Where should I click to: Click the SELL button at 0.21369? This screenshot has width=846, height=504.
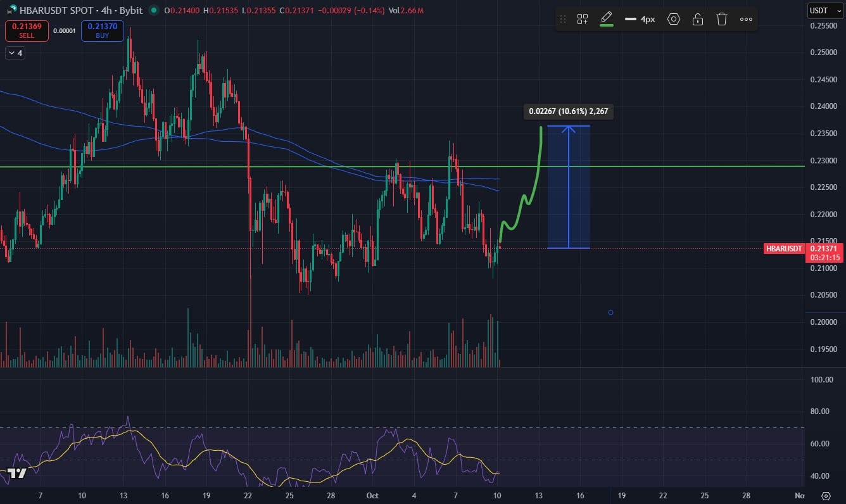coord(27,30)
